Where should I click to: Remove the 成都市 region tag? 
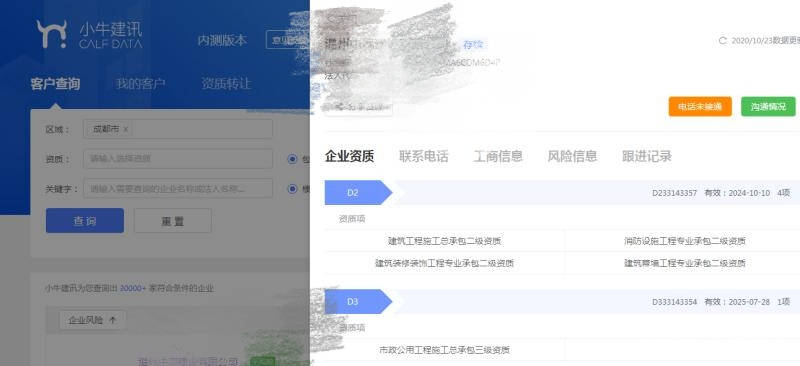click(126, 129)
